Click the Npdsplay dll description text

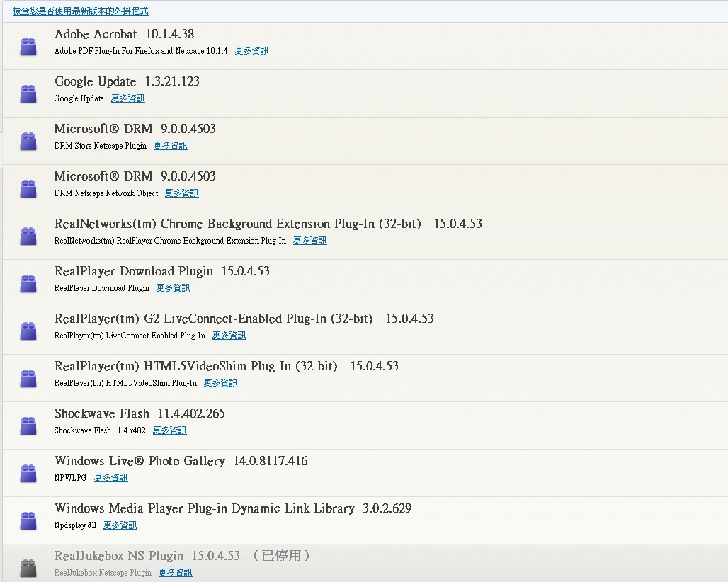pos(75,525)
